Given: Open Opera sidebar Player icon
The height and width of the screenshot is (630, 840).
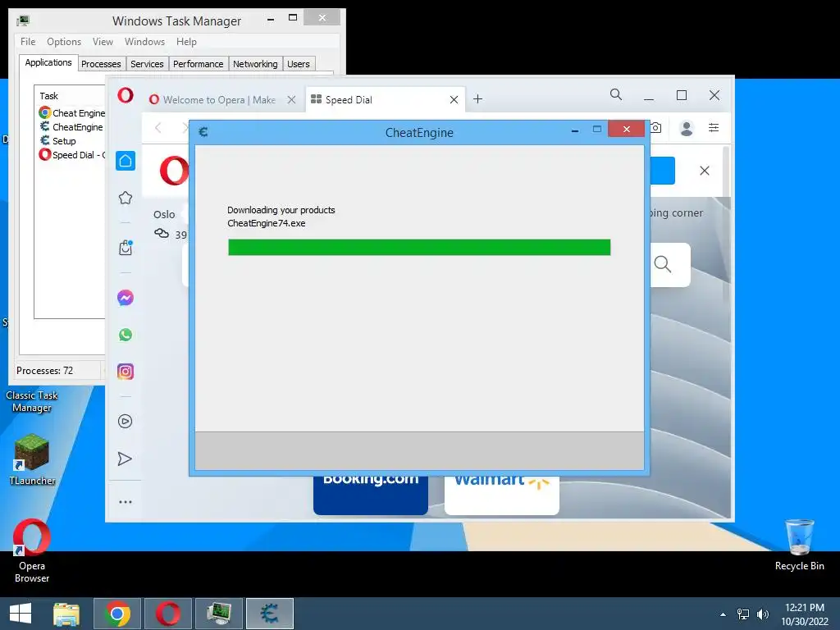Looking at the screenshot, I should [125, 422].
